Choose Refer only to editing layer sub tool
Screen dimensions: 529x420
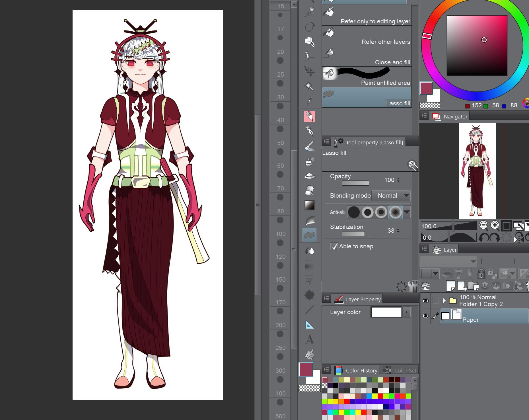point(367,15)
